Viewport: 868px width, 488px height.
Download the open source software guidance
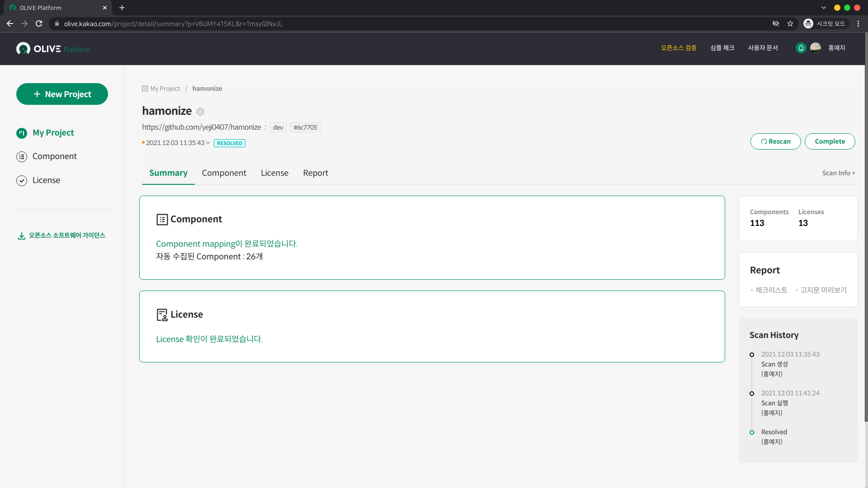(x=61, y=235)
